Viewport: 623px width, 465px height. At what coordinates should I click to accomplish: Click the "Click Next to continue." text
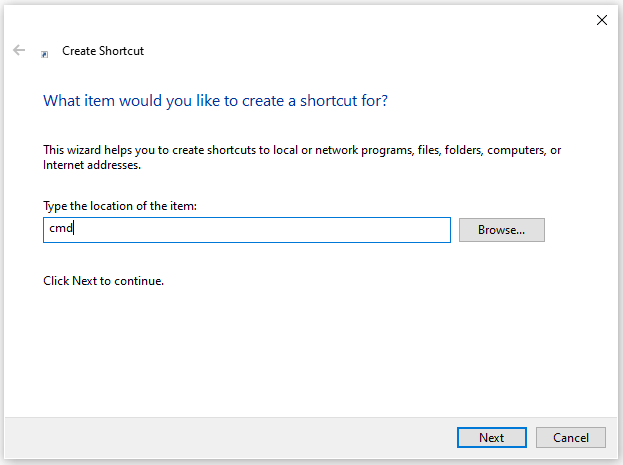click(x=103, y=281)
